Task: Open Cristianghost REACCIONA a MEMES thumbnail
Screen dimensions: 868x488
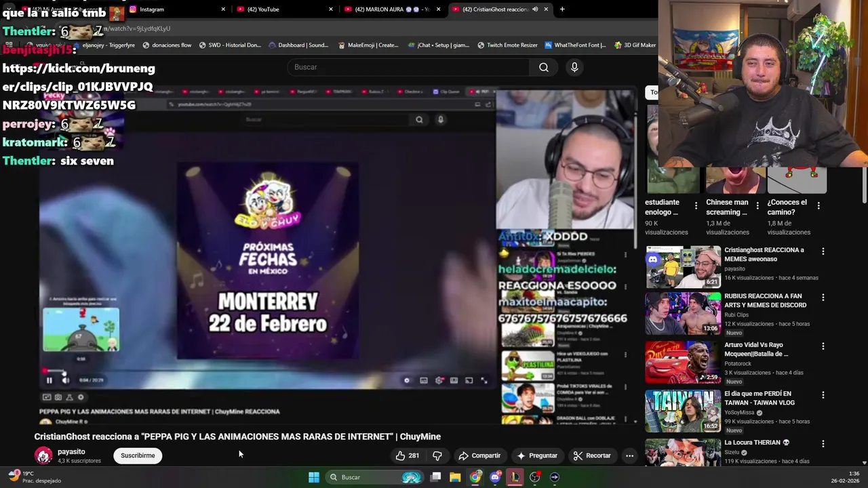Action: point(683,267)
